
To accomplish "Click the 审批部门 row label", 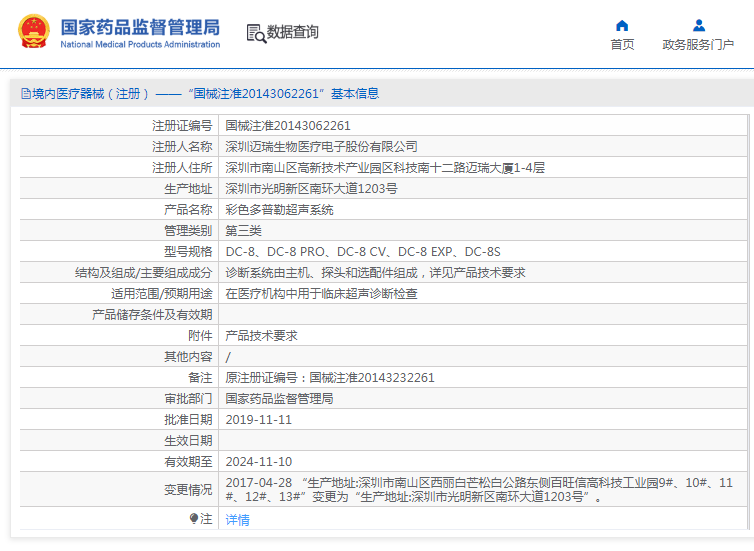I will 188,399.
